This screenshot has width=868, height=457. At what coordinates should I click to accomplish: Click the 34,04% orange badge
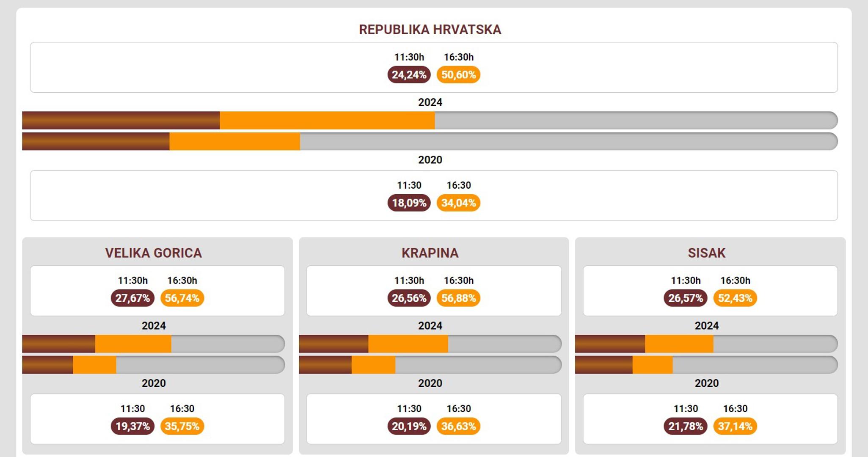(x=458, y=203)
